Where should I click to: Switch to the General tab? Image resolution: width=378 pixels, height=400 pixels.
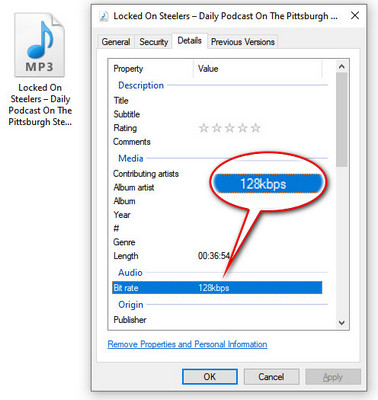point(116,42)
